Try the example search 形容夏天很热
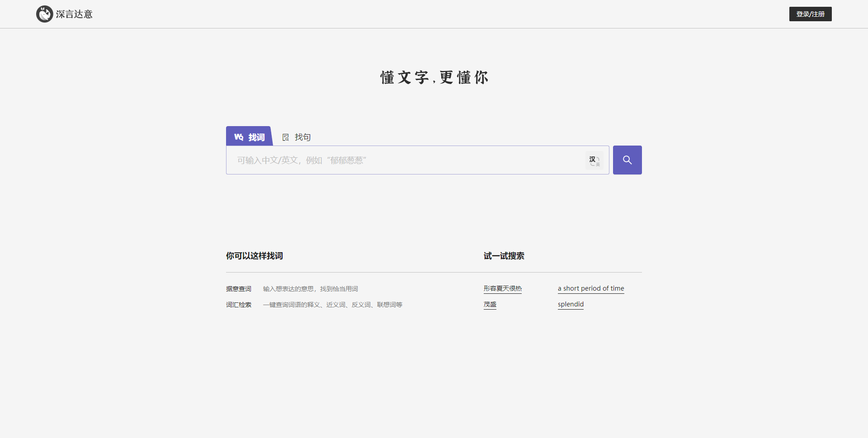Viewport: 868px width, 438px height. [502, 288]
